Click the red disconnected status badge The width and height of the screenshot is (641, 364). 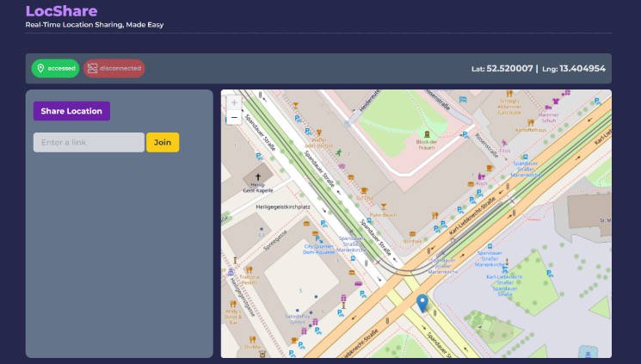pyautogui.click(x=114, y=68)
